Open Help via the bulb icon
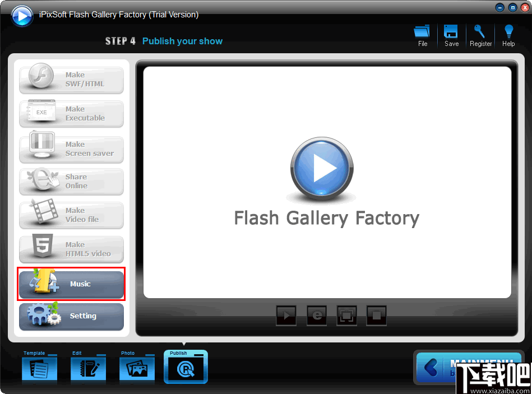Screen dimensions: 532x394 508,35
